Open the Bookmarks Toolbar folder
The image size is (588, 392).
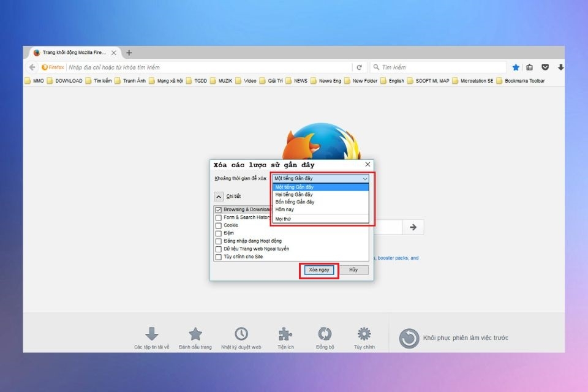click(521, 81)
